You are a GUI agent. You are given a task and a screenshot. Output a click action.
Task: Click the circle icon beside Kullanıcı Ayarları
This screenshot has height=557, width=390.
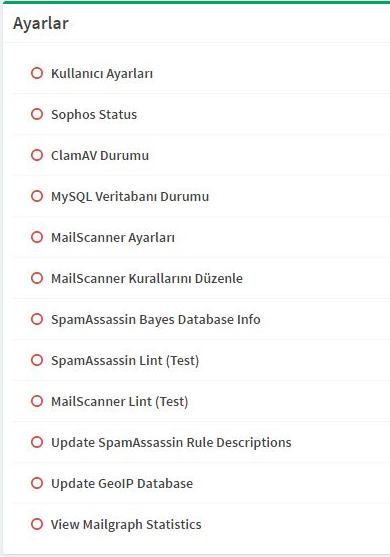[37, 73]
